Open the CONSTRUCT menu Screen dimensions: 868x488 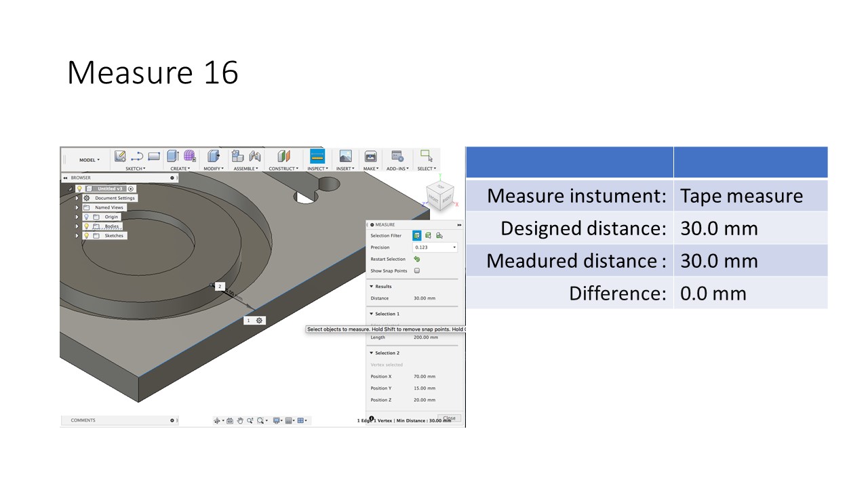point(283,169)
